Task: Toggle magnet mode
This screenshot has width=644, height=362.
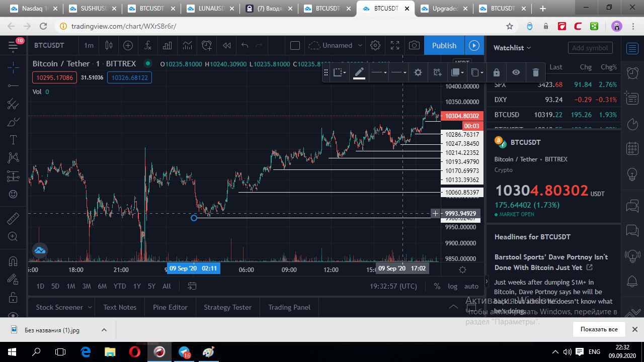Action: [x=14, y=261]
